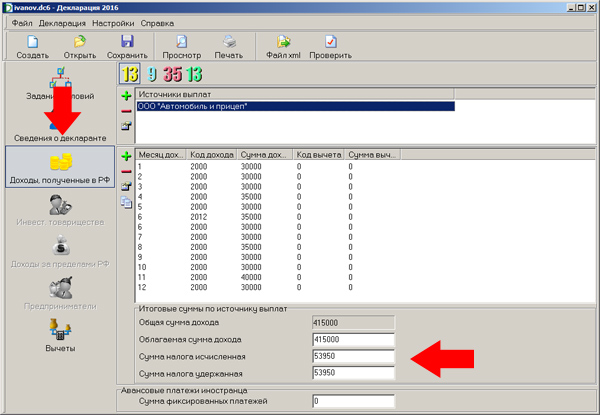
Task: Edit the selected payment source
Action: pos(126,126)
